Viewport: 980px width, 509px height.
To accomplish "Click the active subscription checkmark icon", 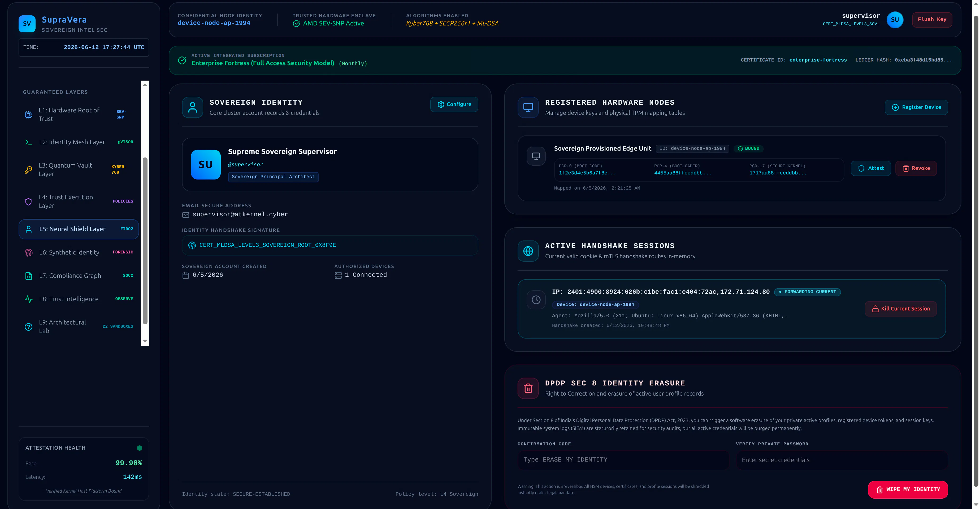I will [182, 60].
